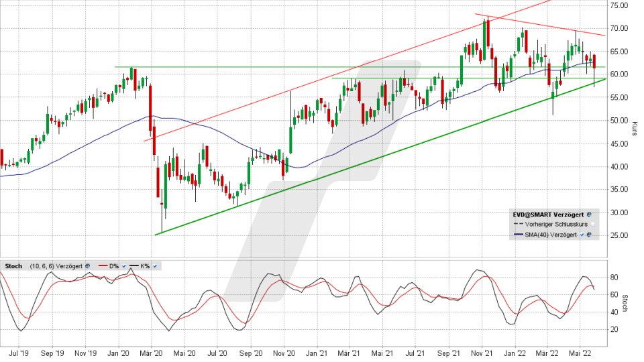The image size is (644, 362).
Task: Click the Mai '22 date axis label
Action: [x=580, y=353]
